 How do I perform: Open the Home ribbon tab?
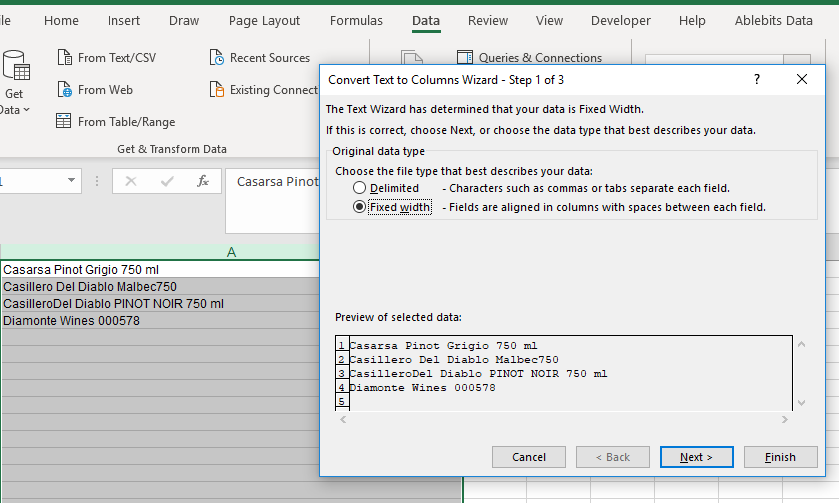point(62,20)
